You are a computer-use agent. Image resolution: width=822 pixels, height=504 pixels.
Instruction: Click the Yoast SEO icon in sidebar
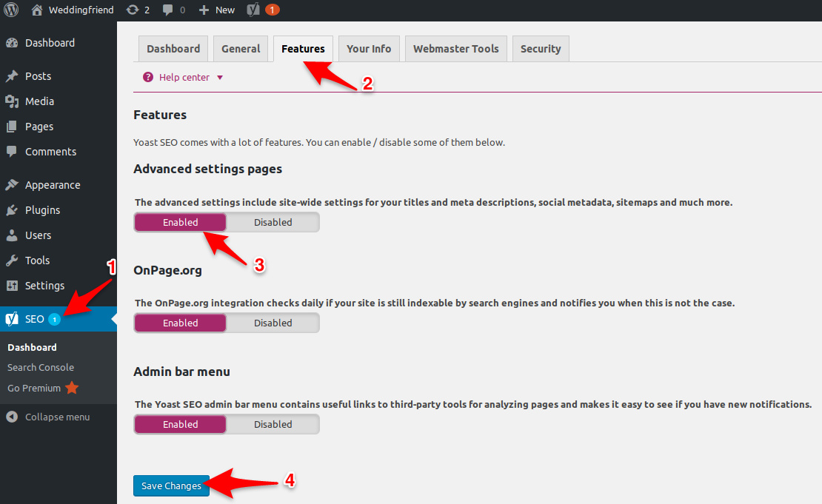12,318
